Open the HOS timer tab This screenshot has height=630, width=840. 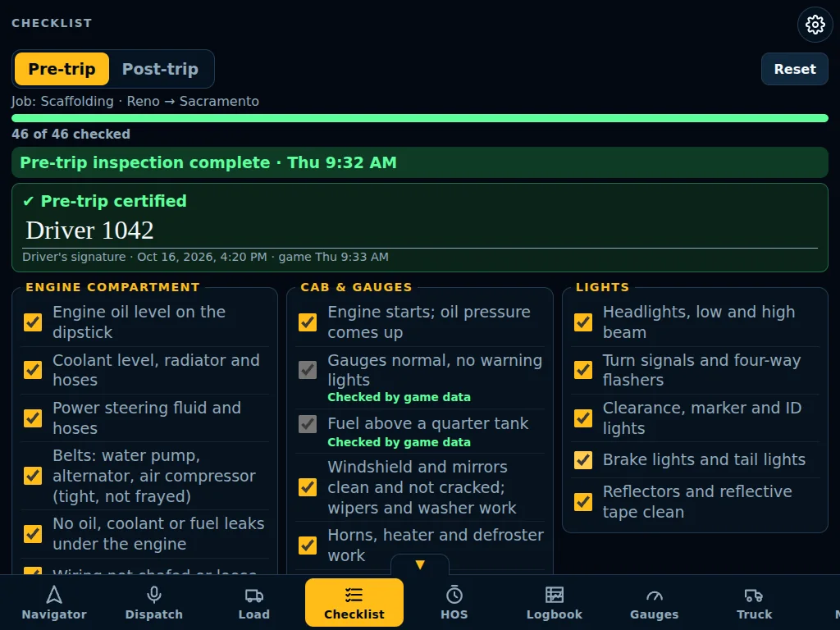tap(454, 602)
